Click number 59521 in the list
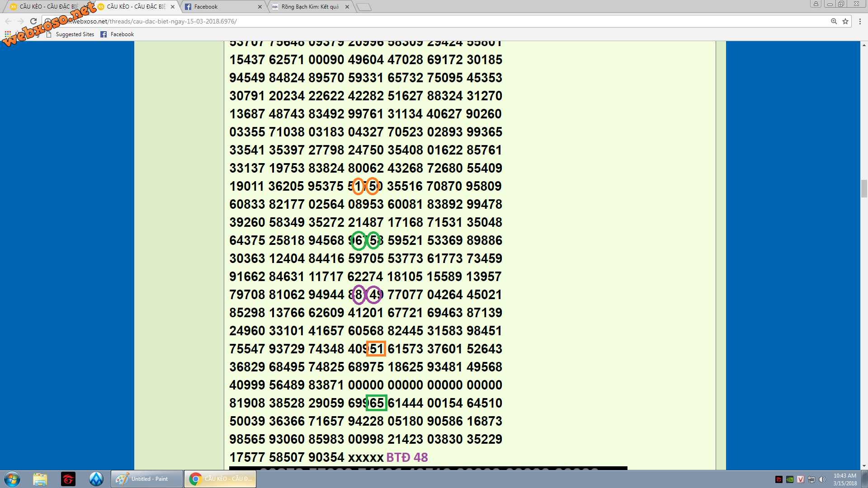The image size is (868, 488). point(405,240)
